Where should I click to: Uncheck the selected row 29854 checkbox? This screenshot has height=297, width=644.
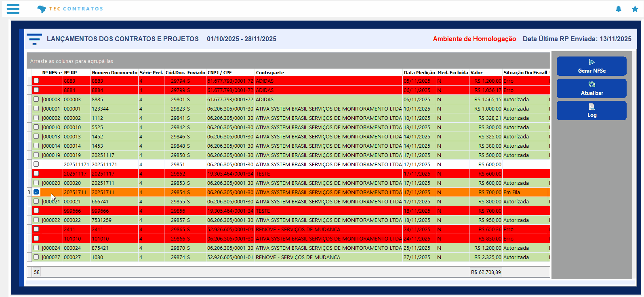tap(36, 192)
